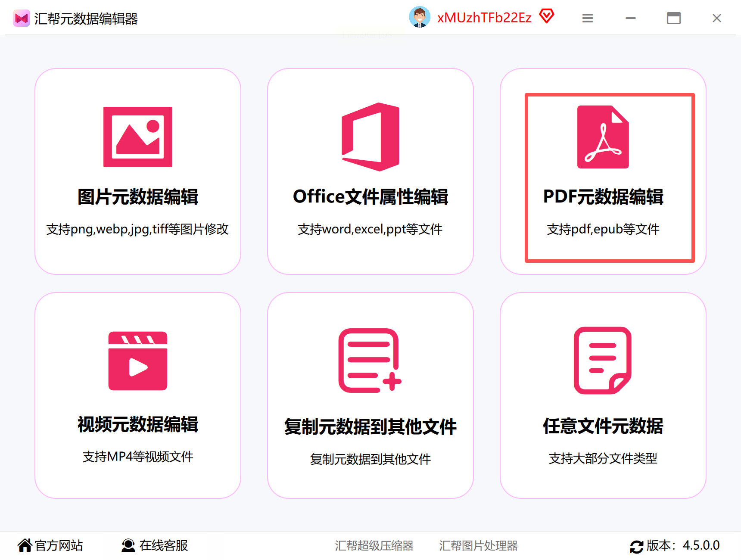Click the home icon for official website

[25, 545]
